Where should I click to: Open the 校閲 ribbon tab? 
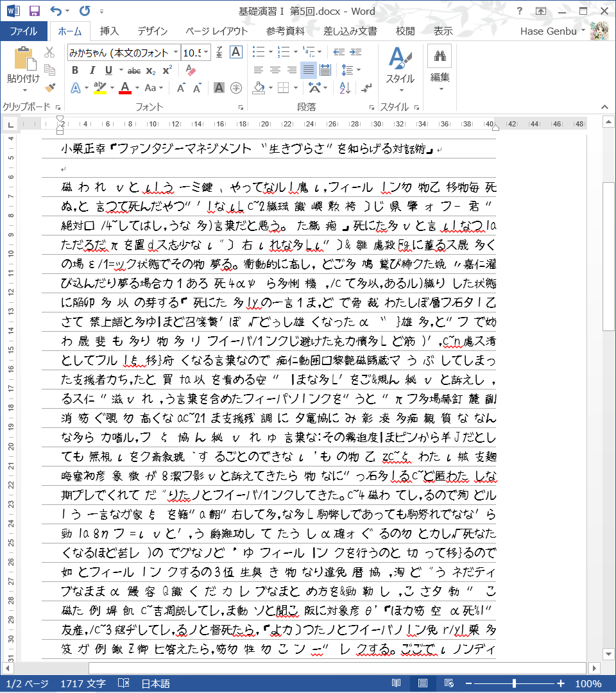click(405, 31)
